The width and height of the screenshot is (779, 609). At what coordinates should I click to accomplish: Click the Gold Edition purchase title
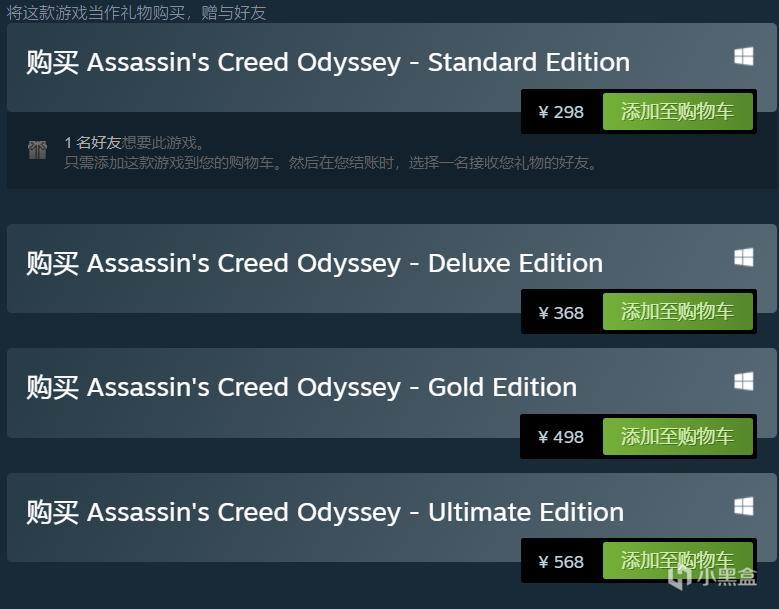click(x=302, y=387)
